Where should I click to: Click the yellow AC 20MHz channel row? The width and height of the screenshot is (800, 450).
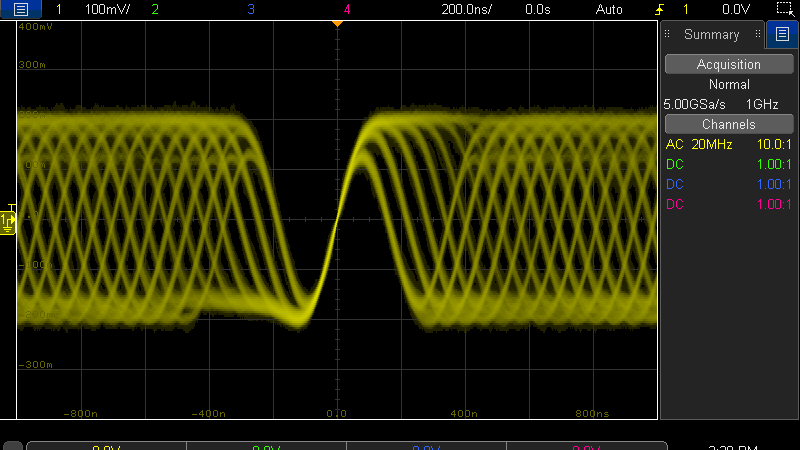point(728,145)
